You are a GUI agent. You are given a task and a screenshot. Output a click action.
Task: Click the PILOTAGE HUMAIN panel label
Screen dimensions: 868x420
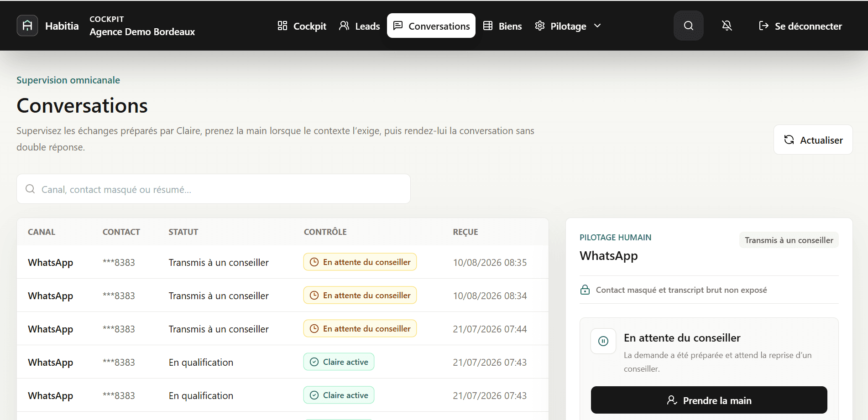tap(615, 237)
